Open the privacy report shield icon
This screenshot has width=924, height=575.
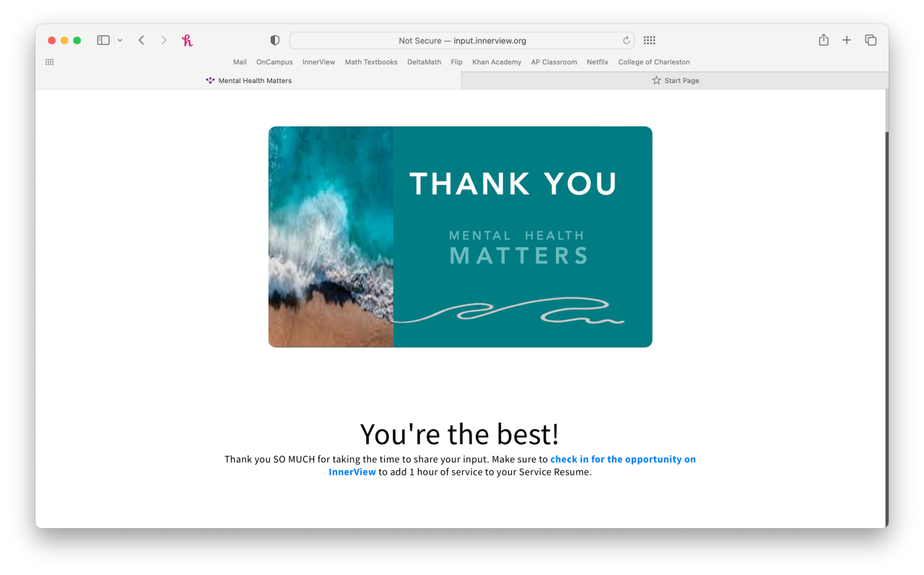(x=274, y=40)
